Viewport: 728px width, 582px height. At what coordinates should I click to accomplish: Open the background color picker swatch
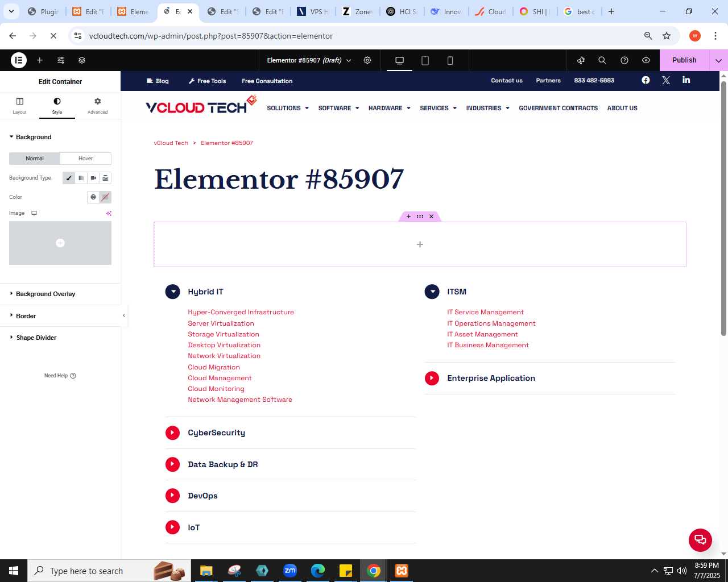[105, 197]
